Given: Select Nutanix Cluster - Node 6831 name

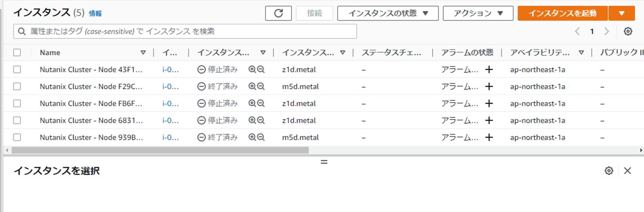Looking at the screenshot, I should [x=91, y=120].
